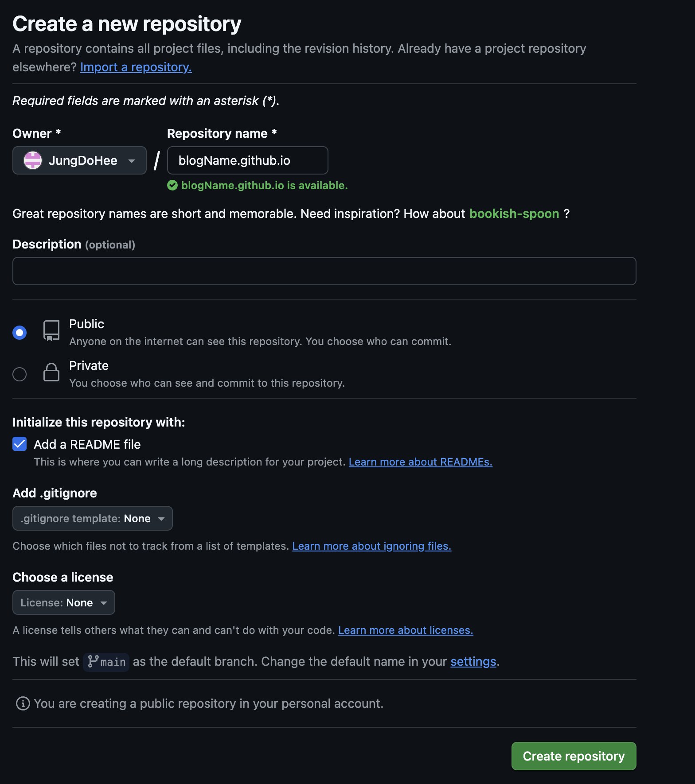Click the Private lock icon
The image size is (695, 784).
coord(51,372)
